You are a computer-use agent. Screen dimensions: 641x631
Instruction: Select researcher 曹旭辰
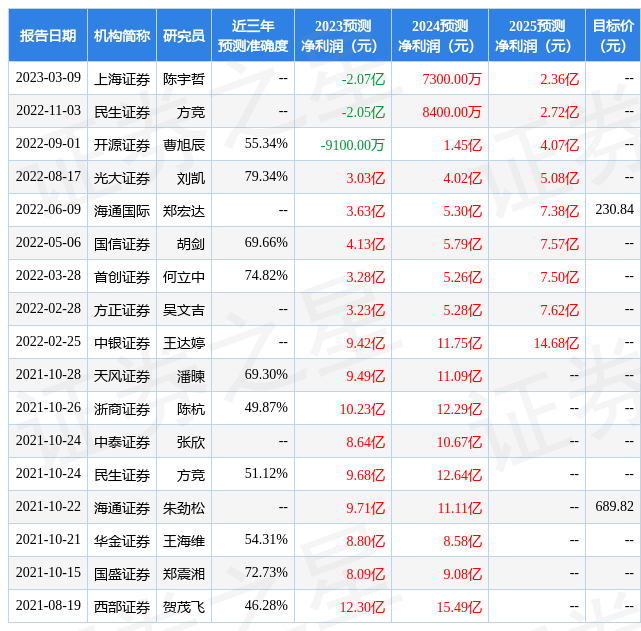[x=184, y=145]
